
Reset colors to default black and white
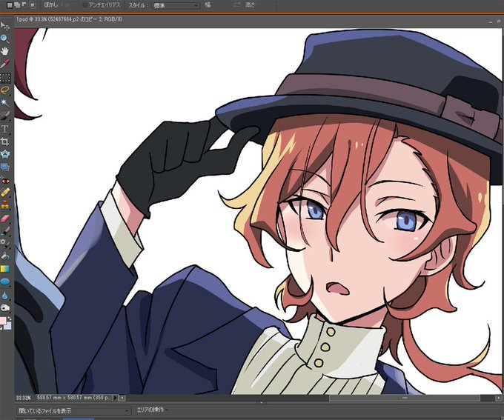pos(1,328)
